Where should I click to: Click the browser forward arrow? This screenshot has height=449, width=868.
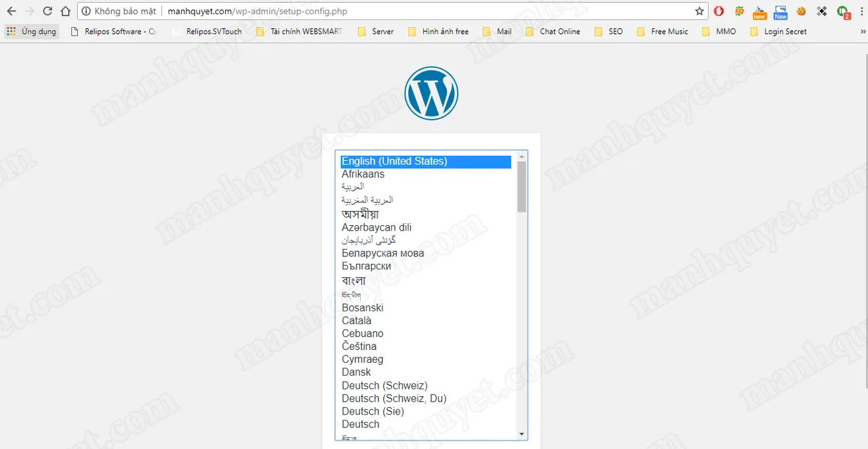point(29,11)
